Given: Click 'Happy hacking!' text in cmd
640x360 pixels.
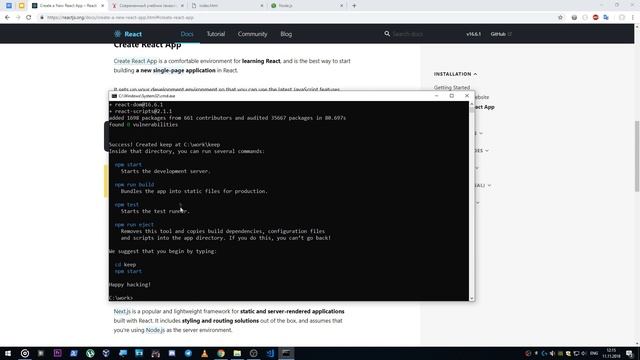Looking at the screenshot, I should [130, 284].
